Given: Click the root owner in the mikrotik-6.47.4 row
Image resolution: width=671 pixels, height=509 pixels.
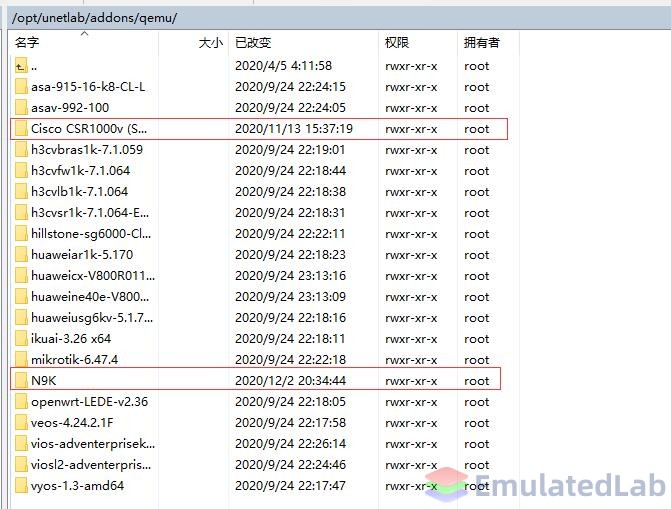Looking at the screenshot, I should tap(476, 360).
